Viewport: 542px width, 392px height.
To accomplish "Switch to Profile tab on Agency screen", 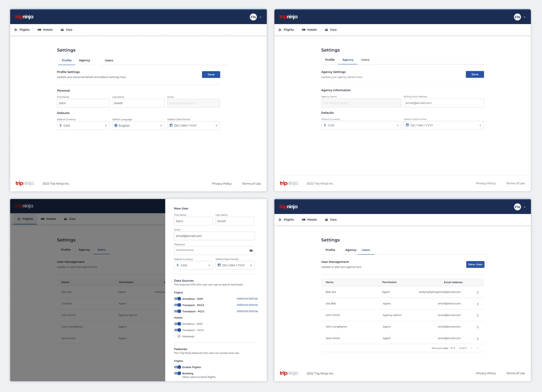I will pyautogui.click(x=330, y=60).
